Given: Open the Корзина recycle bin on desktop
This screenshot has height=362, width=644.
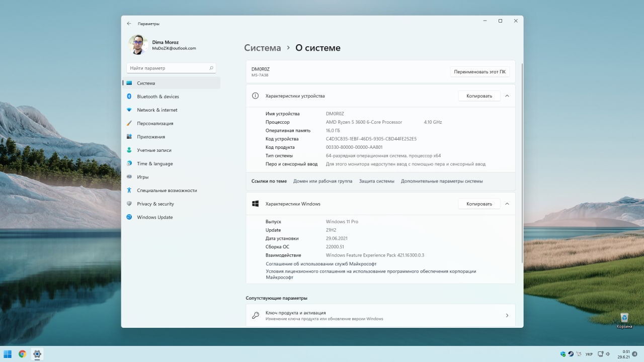Looking at the screenshot, I should click(x=624, y=320).
